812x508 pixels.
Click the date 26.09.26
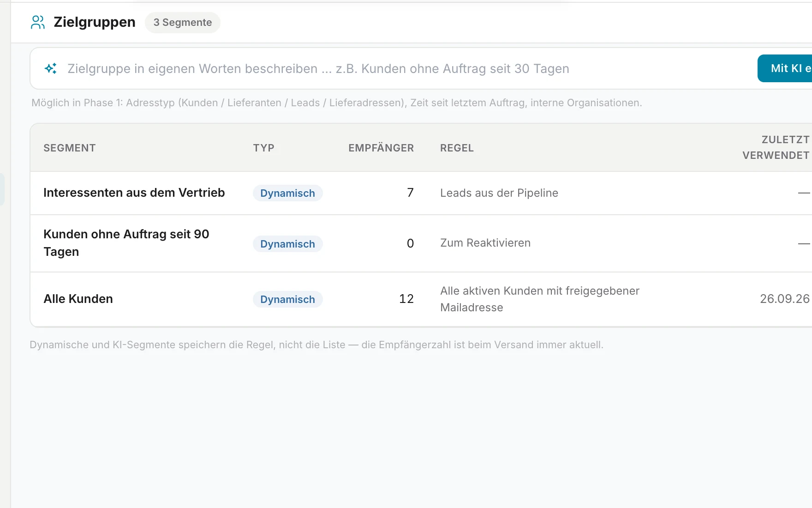[x=785, y=299]
